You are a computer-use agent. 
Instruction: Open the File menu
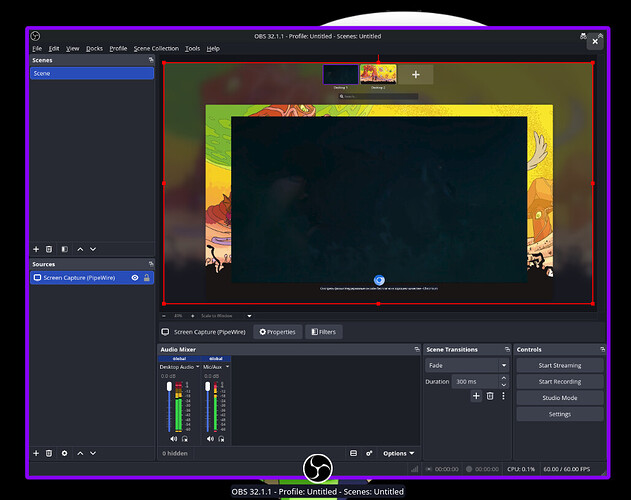(37, 48)
